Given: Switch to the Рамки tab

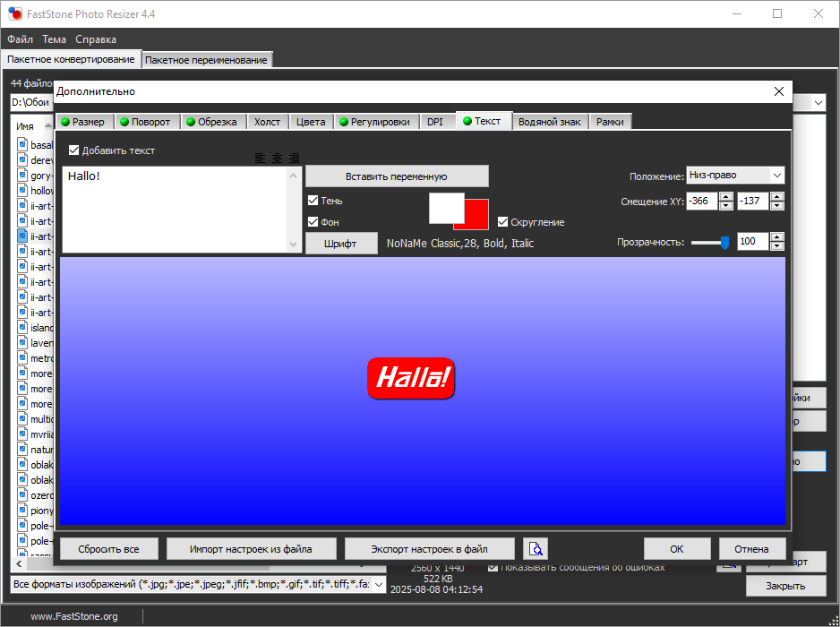Looking at the screenshot, I should [610, 122].
